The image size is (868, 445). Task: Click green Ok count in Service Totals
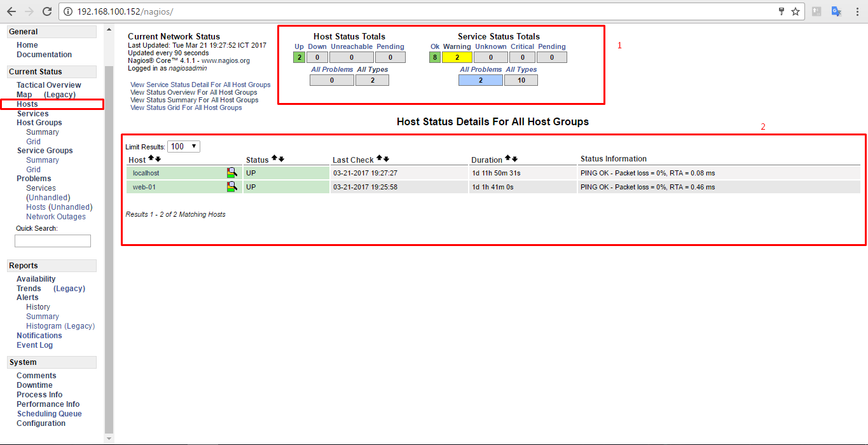click(435, 57)
